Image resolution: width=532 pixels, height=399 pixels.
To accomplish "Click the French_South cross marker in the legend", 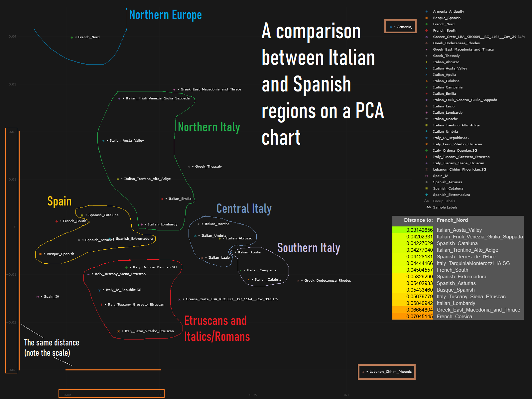I will click(427, 31).
